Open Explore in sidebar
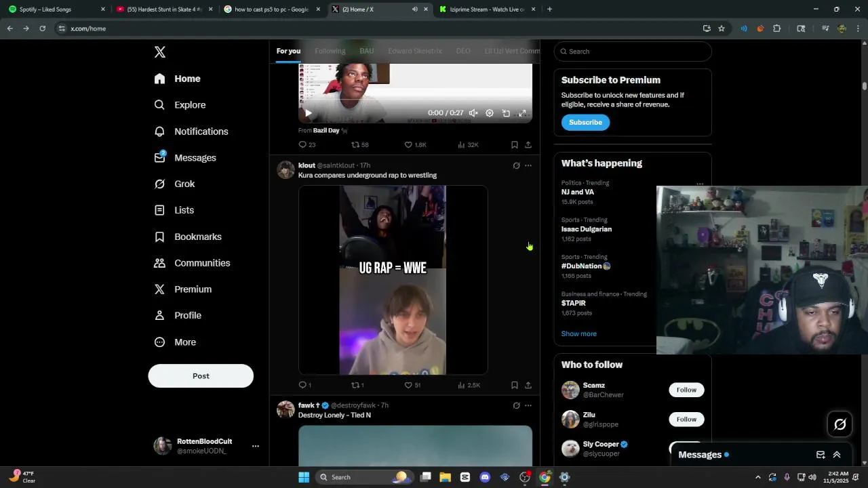Image resolution: width=868 pixels, height=488 pixels. tap(180, 105)
